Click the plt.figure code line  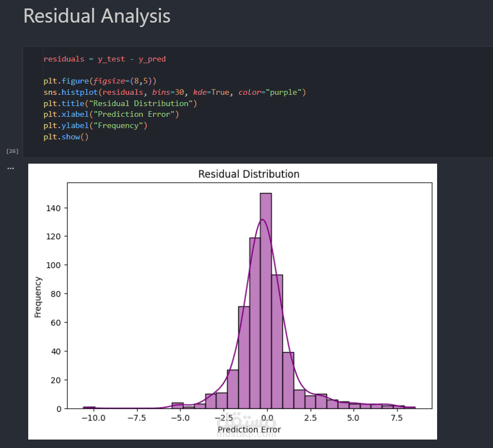(99, 81)
